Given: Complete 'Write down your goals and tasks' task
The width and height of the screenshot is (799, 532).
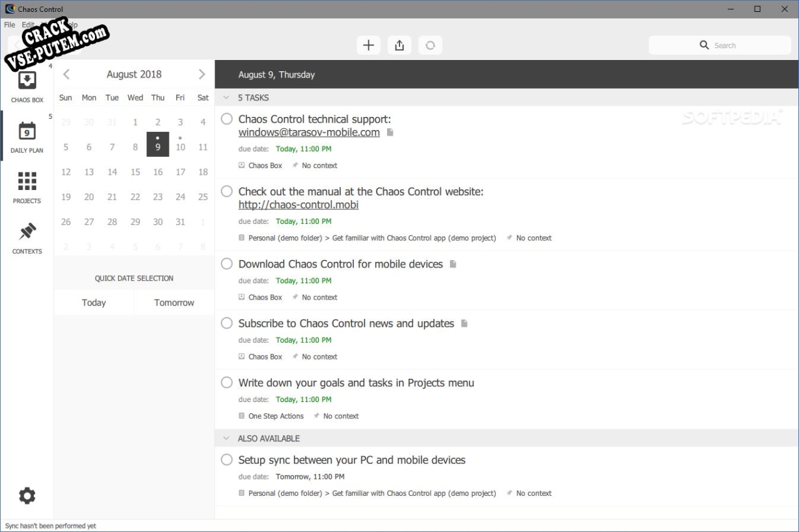Looking at the screenshot, I should (x=227, y=383).
